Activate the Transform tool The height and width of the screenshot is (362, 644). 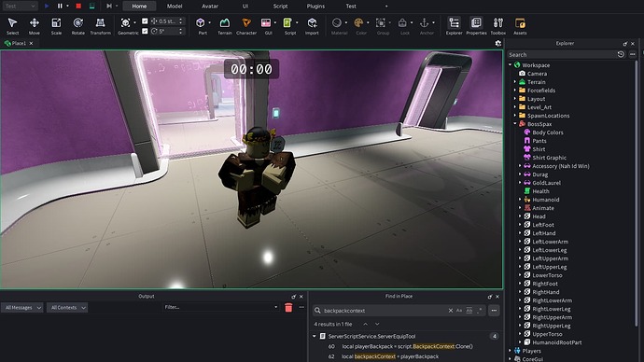point(100,26)
